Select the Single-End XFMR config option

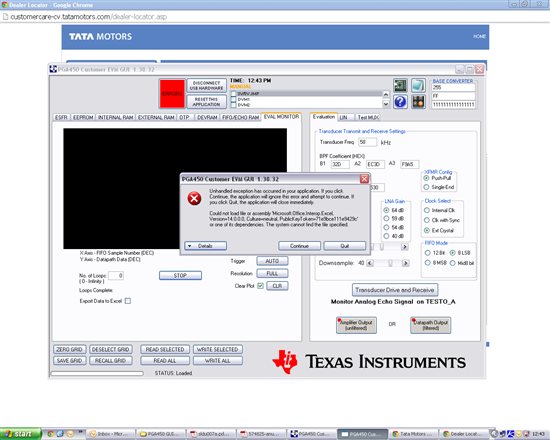(427, 187)
